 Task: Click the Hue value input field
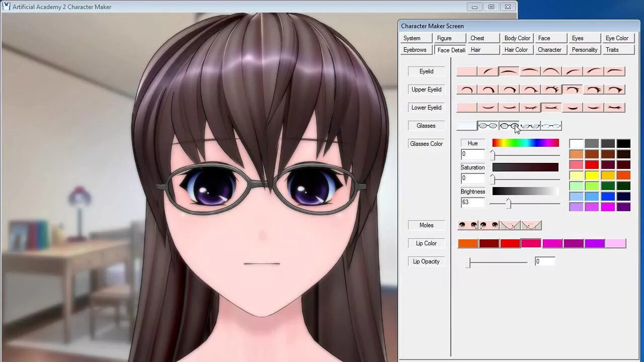[472, 154]
